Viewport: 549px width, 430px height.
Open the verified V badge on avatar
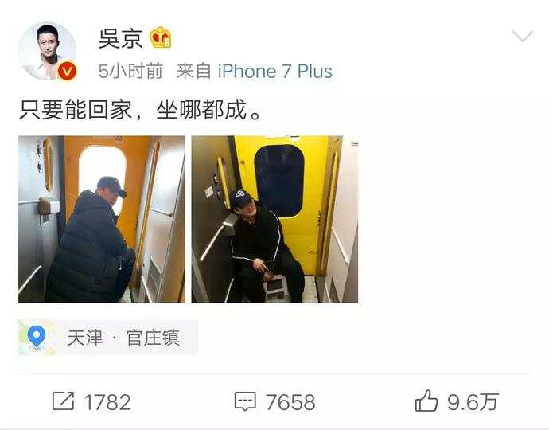(67, 71)
